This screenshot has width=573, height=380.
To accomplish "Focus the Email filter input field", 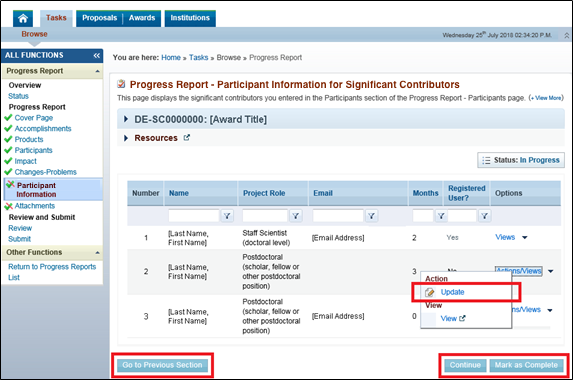I will tap(338, 216).
